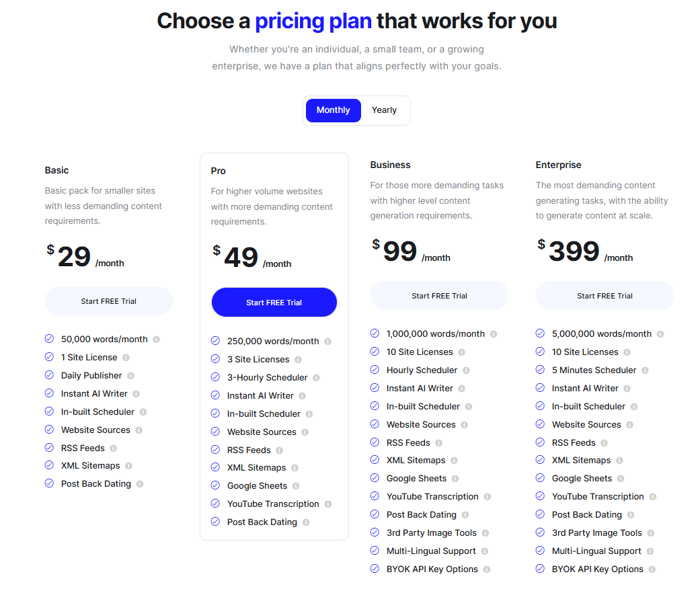Image resolution: width=700 pixels, height=595 pixels.
Task: Click info icon next to 5 Minutes Scheduler
Action: (x=645, y=370)
